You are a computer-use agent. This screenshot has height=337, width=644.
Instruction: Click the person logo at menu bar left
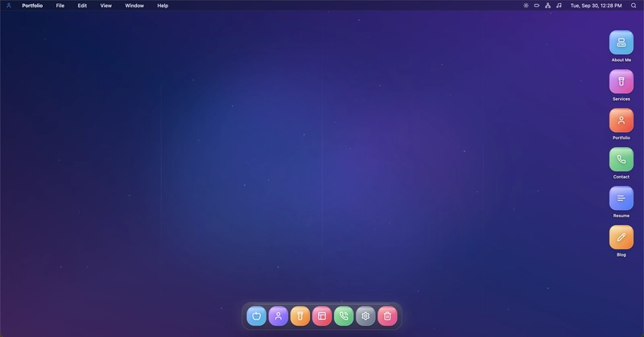coord(9,6)
